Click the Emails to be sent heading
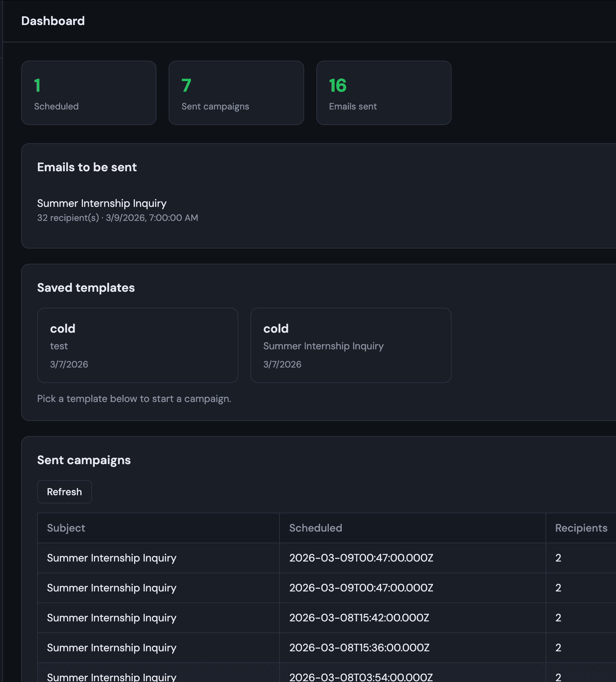 (87, 167)
